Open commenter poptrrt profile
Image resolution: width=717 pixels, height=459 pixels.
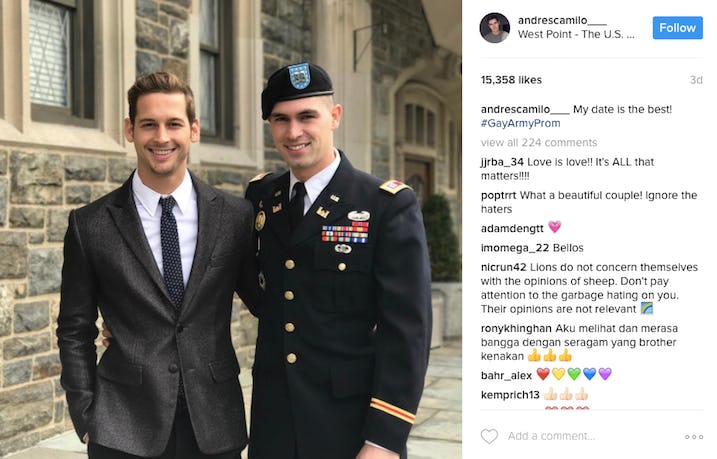tap(498, 196)
